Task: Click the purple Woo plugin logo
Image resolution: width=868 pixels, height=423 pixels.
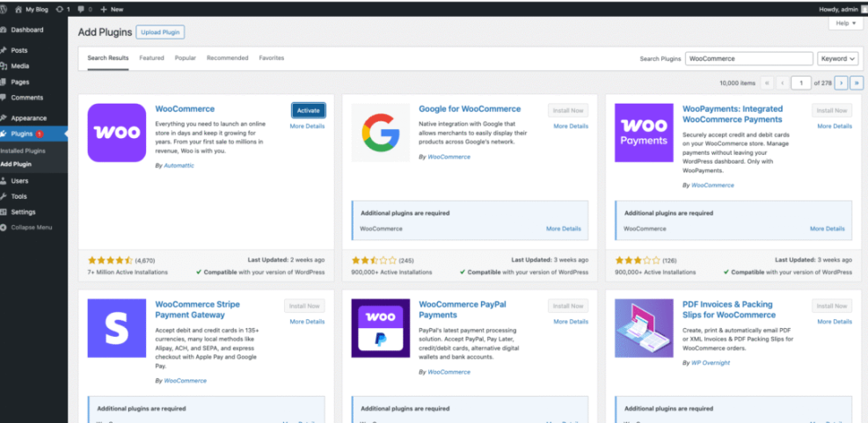Action: pyautogui.click(x=117, y=133)
